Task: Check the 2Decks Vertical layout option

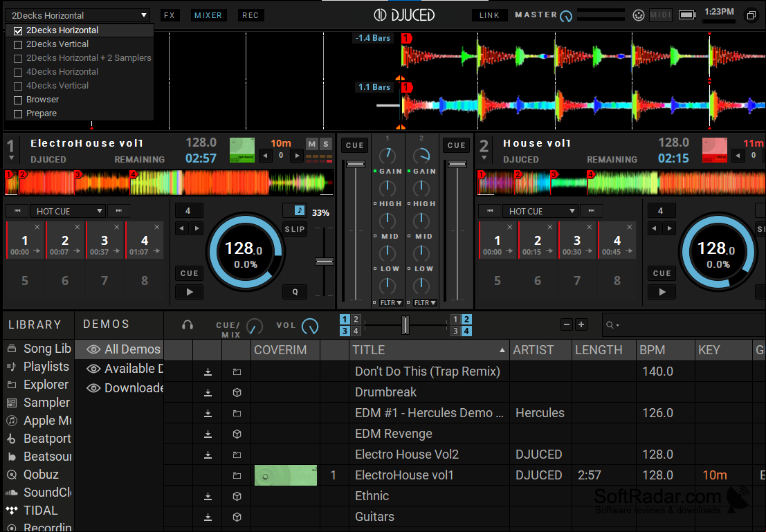Action: pyautogui.click(x=18, y=44)
